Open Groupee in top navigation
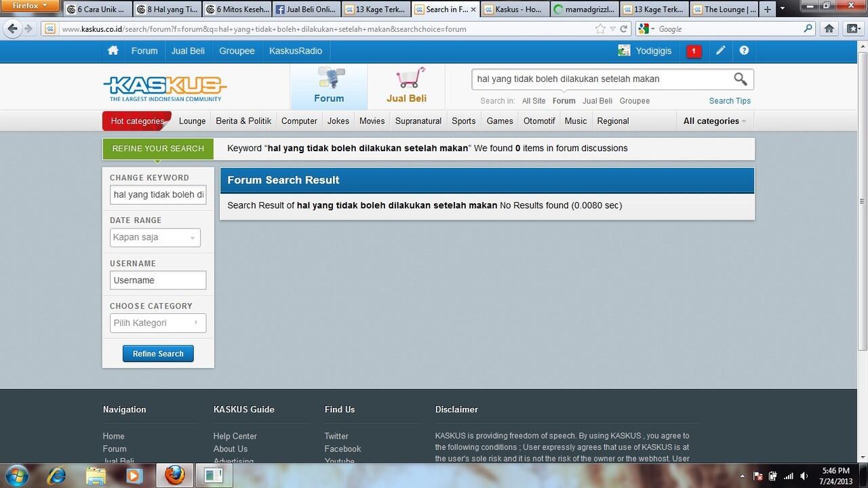The height and width of the screenshot is (488, 868). (x=237, y=51)
